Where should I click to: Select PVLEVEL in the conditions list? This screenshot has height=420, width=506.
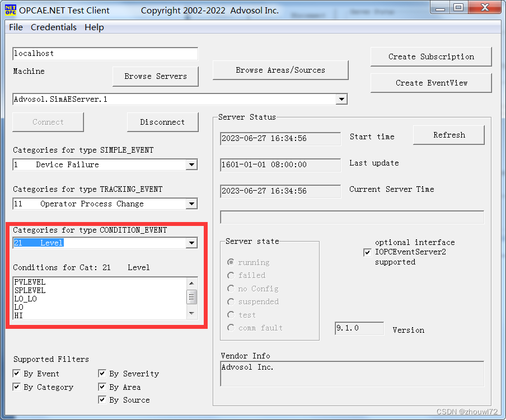coord(30,282)
